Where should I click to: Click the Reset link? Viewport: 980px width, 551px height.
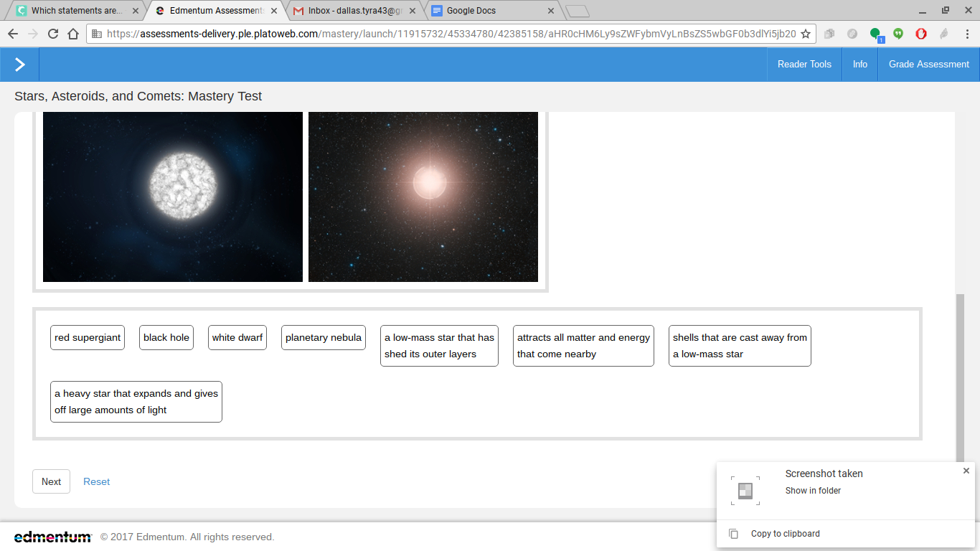(96, 481)
